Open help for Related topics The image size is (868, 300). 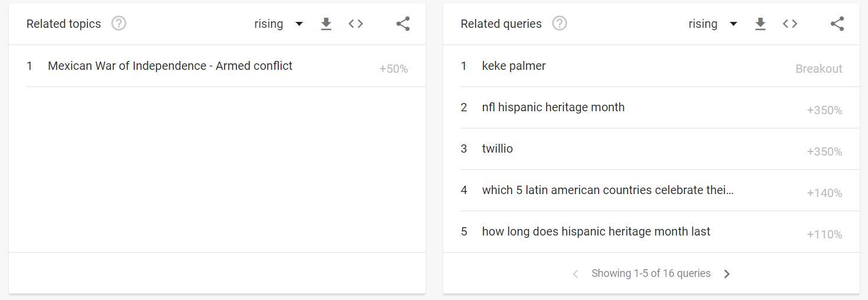pyautogui.click(x=119, y=24)
